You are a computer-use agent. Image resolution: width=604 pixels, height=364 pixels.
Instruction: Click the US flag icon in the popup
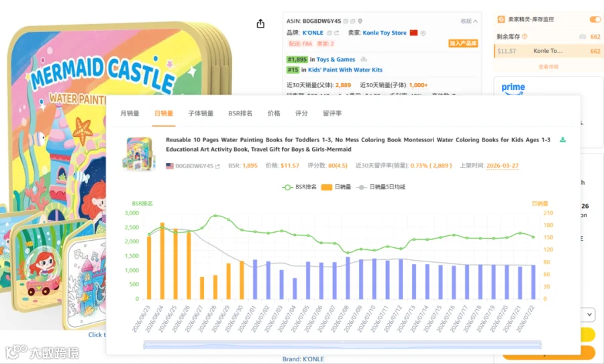[x=170, y=166]
